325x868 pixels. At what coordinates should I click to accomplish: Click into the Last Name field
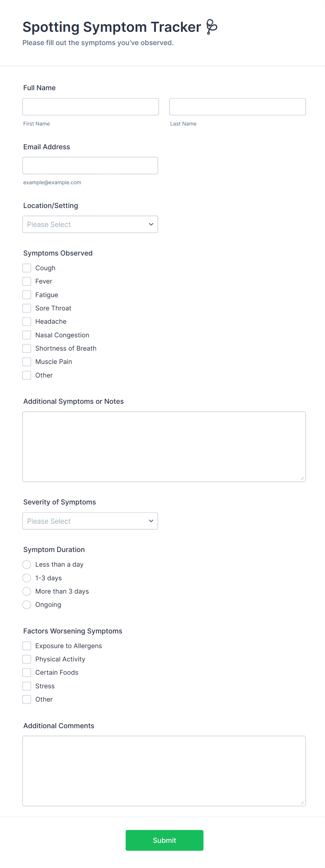[237, 107]
